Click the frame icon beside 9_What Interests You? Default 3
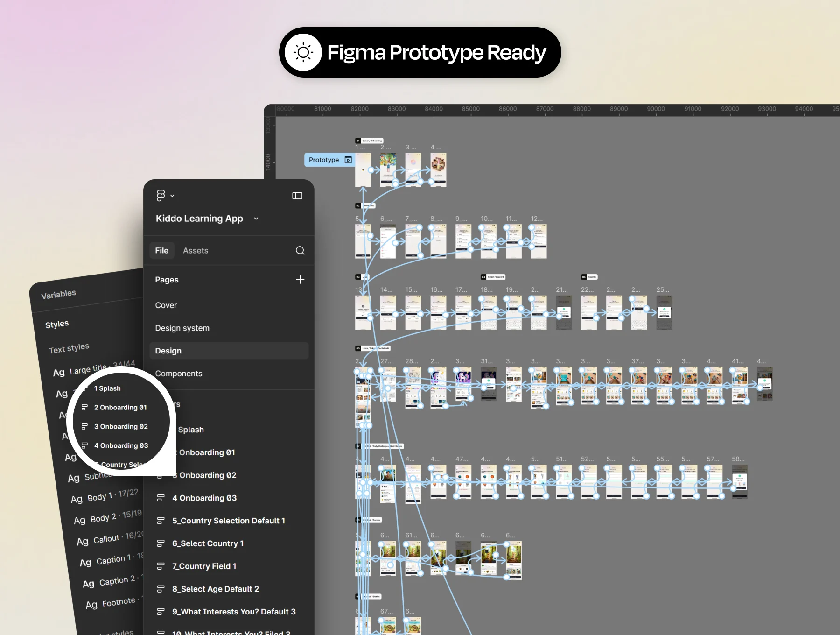The width and height of the screenshot is (840, 635). [x=161, y=612]
